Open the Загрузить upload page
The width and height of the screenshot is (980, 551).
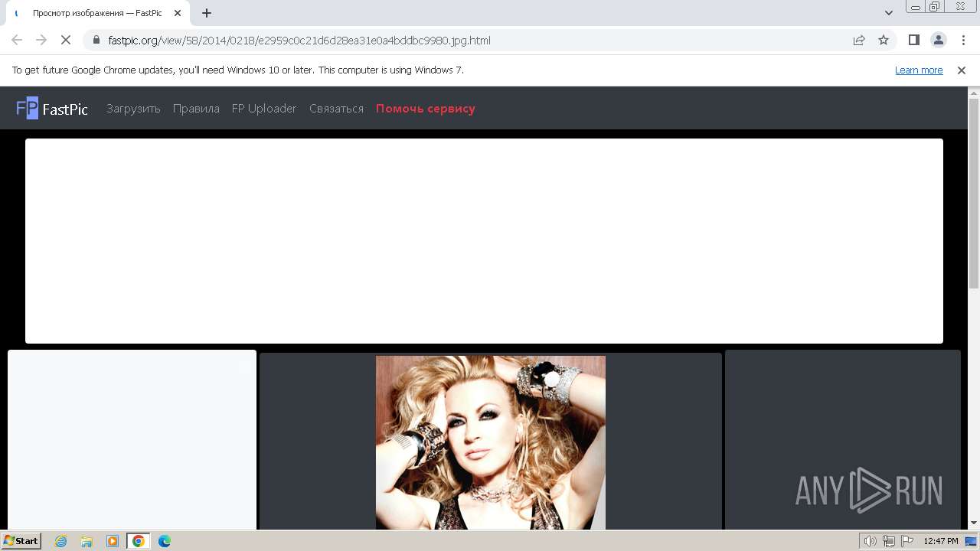pos(133,109)
